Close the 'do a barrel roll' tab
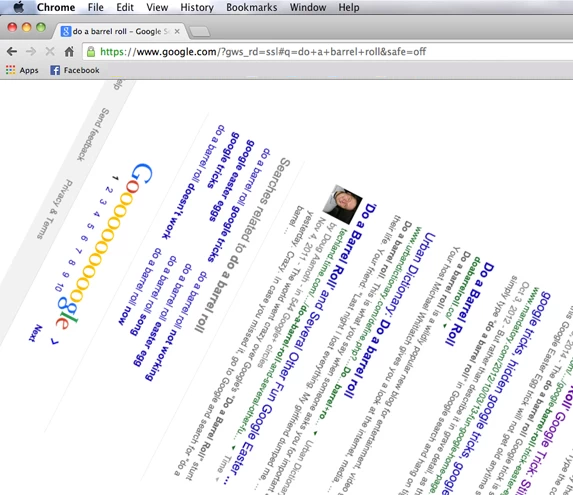The width and height of the screenshot is (573, 495). (x=177, y=31)
